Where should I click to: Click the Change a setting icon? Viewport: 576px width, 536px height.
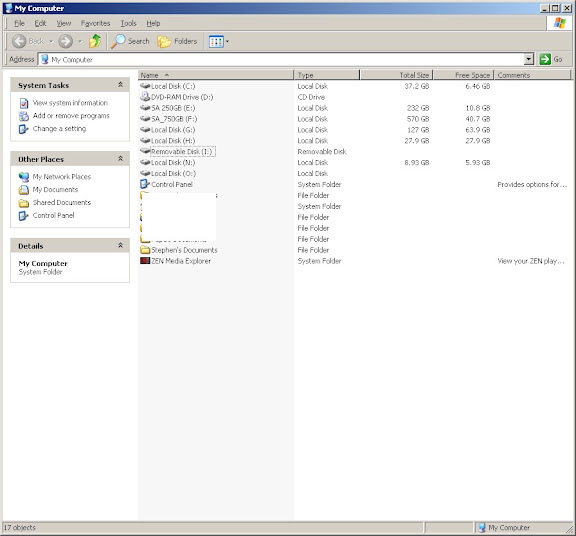24,129
